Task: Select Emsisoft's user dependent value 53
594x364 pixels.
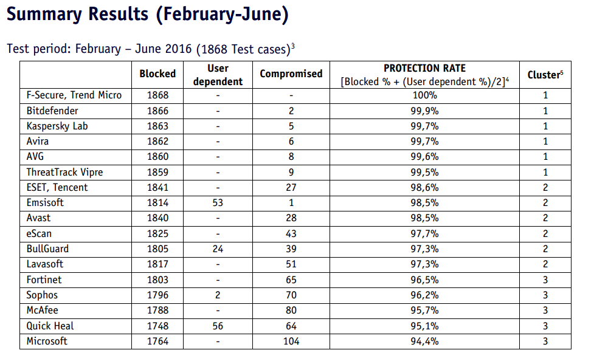Action: pyautogui.click(x=218, y=202)
